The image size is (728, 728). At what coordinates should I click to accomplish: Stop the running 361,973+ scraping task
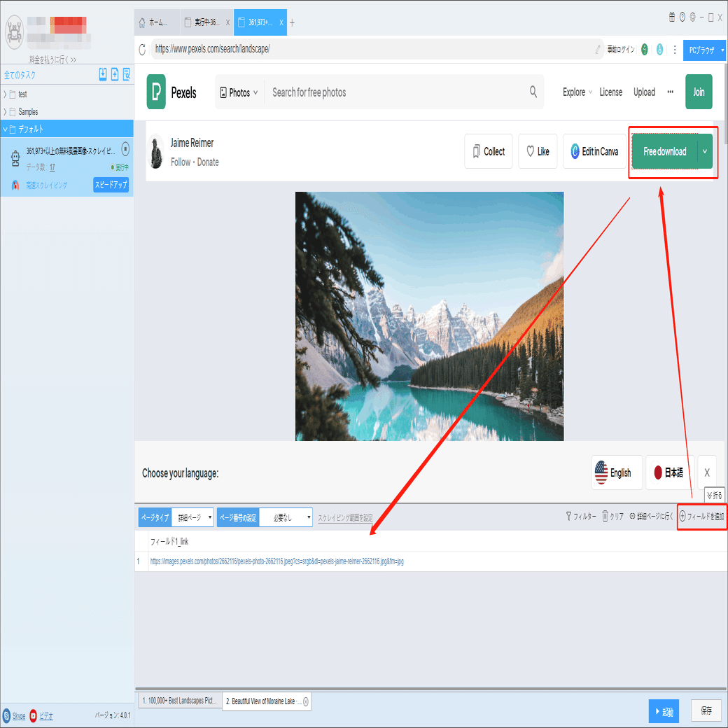(125, 149)
